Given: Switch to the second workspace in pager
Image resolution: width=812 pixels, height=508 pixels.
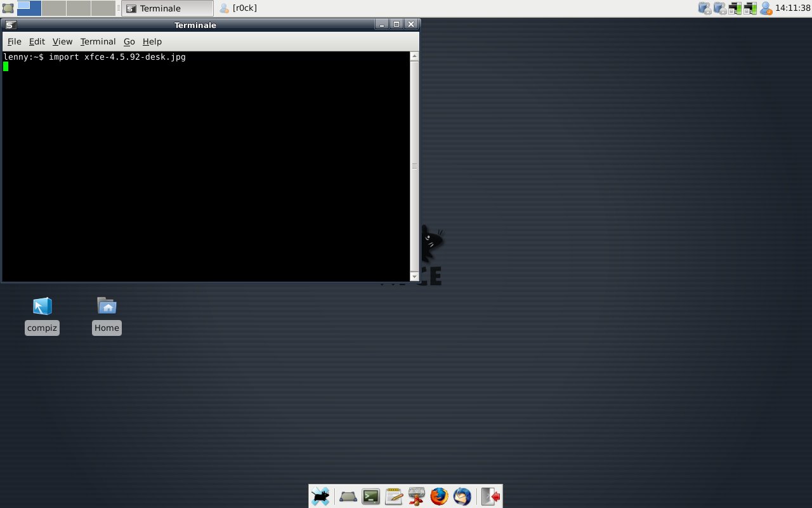Looking at the screenshot, I should [53, 8].
